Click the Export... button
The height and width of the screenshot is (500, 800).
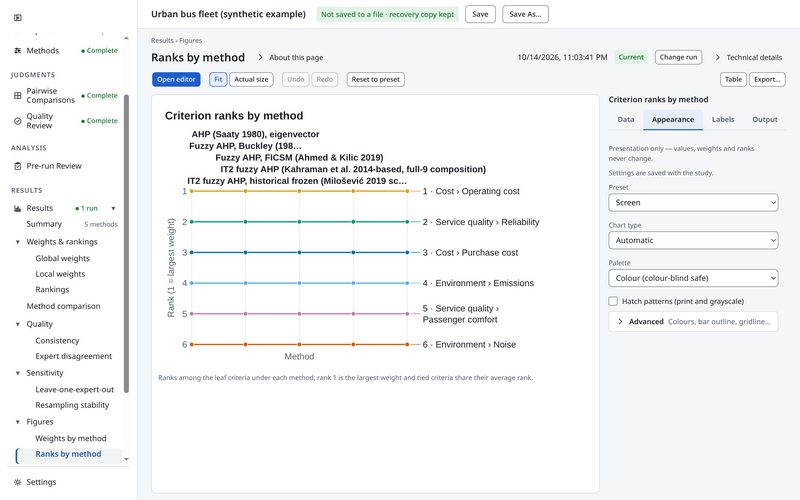[x=767, y=80]
